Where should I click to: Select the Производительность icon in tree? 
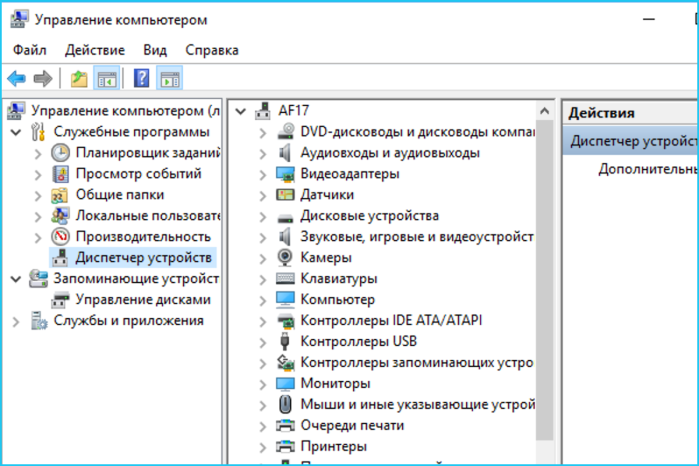(60, 237)
